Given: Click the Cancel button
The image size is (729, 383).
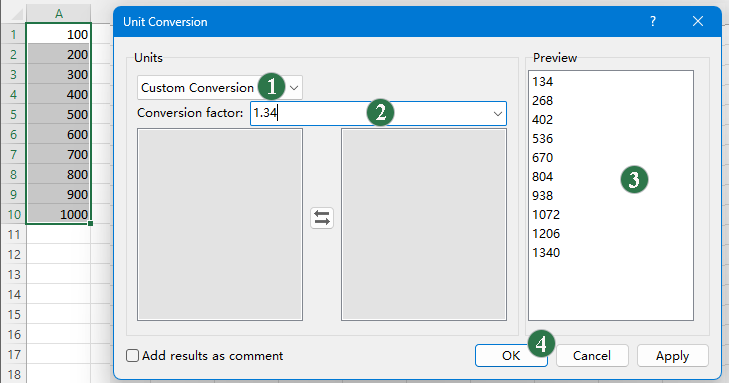Looking at the screenshot, I should click(x=592, y=356).
